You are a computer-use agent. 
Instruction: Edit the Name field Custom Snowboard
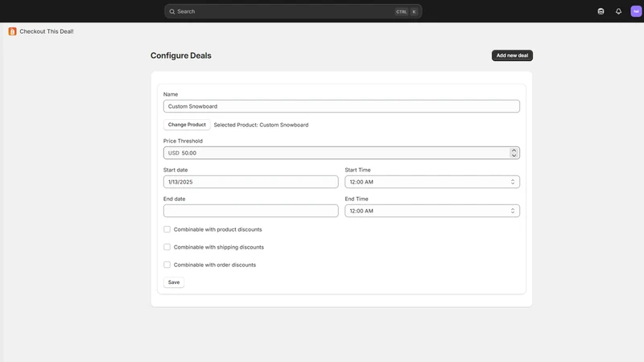click(x=341, y=106)
